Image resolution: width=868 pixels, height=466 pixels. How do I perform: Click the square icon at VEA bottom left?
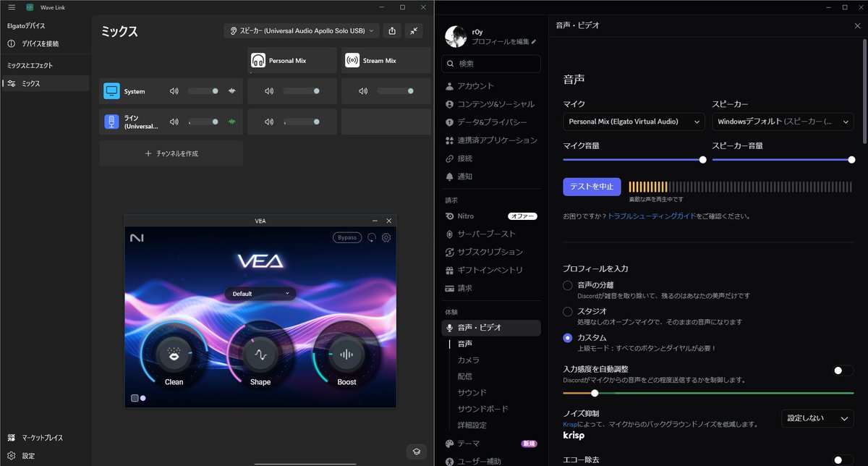(x=135, y=398)
